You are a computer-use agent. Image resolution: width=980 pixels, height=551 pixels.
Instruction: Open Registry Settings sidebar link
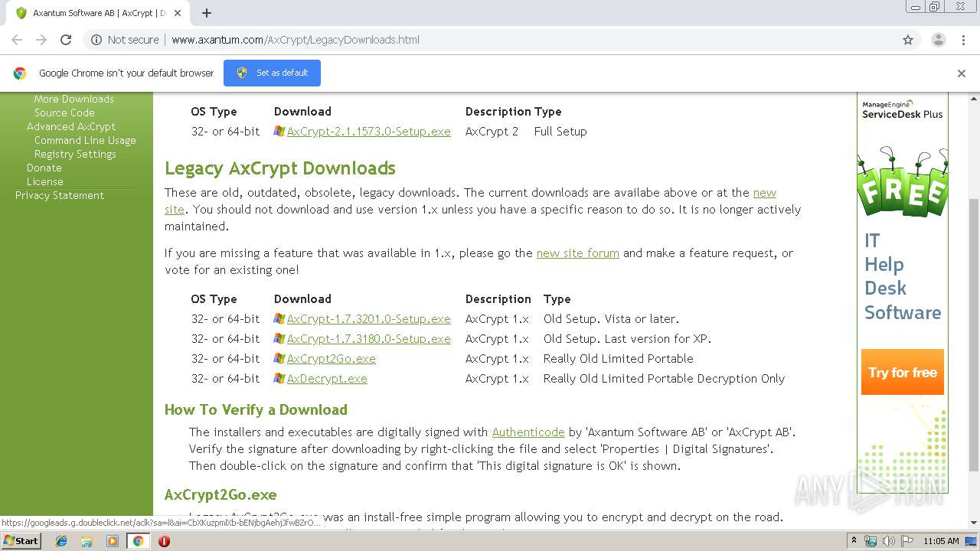point(75,154)
